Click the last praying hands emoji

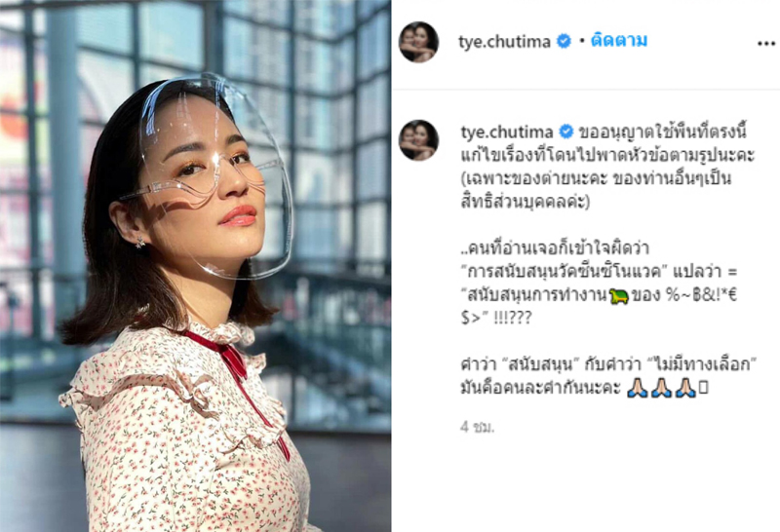[x=685, y=387]
